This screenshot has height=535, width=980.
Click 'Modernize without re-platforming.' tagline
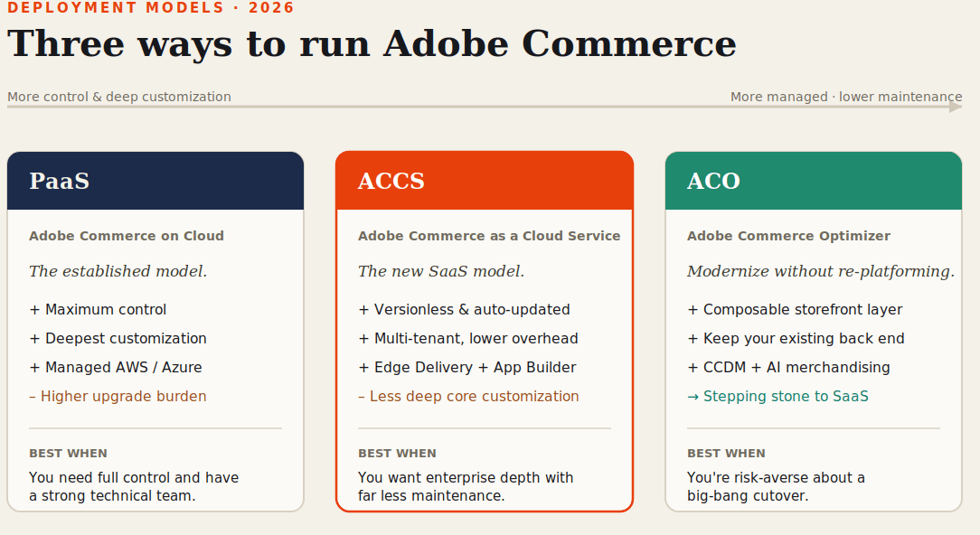pyautogui.click(x=821, y=271)
